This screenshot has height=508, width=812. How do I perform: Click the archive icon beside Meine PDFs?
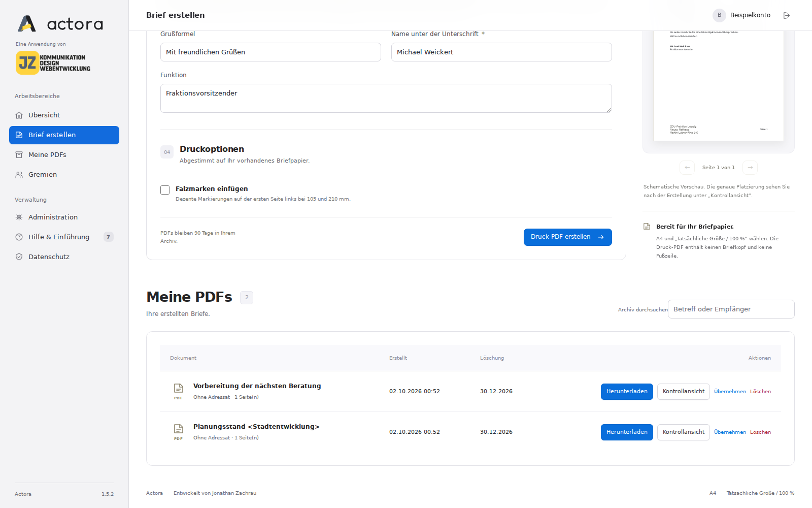(x=19, y=155)
